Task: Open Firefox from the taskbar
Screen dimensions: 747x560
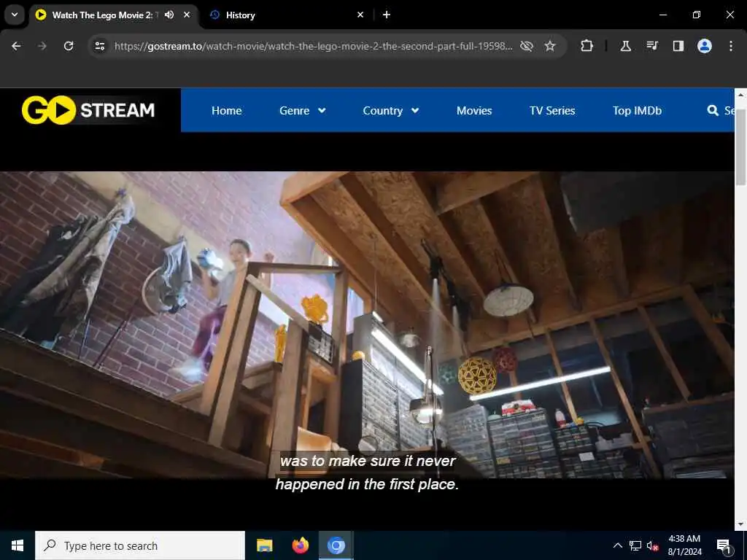Action: pos(300,545)
